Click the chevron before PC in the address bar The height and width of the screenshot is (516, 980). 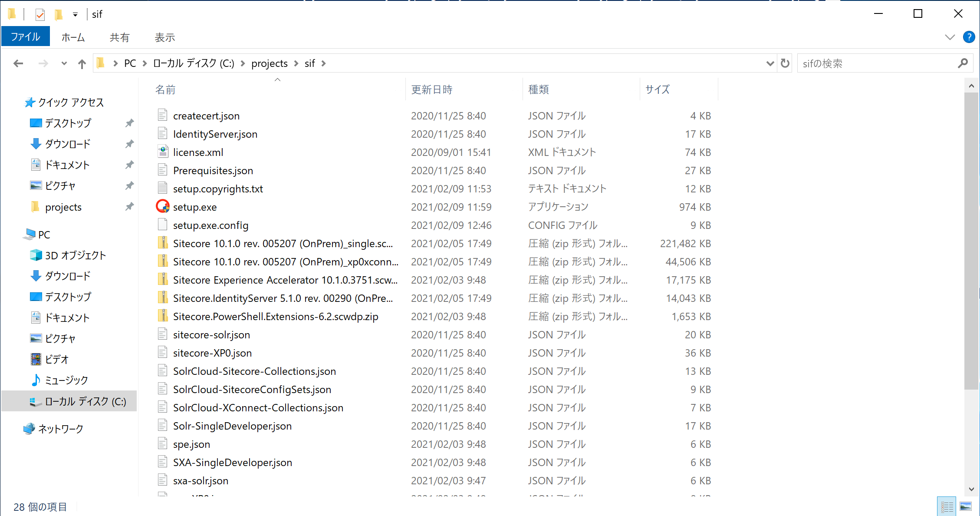coord(115,63)
